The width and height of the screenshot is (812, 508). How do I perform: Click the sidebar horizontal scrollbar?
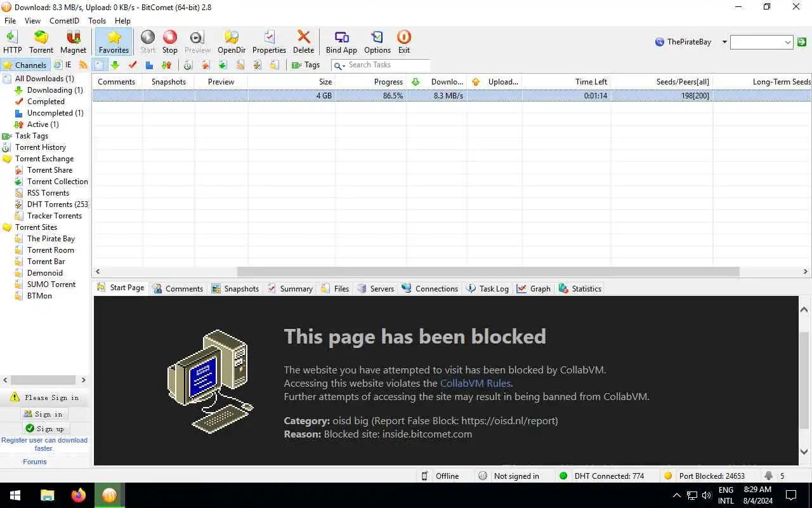(42, 380)
